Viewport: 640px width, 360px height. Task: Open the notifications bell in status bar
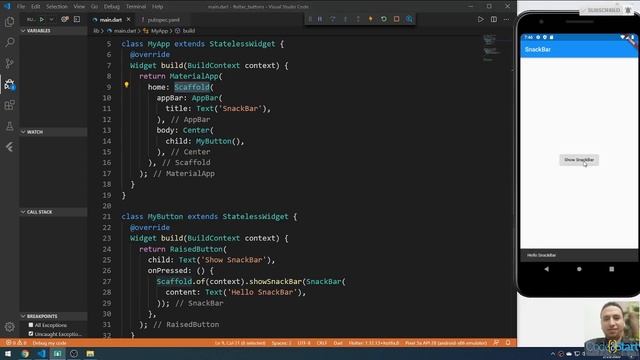(x=508, y=343)
